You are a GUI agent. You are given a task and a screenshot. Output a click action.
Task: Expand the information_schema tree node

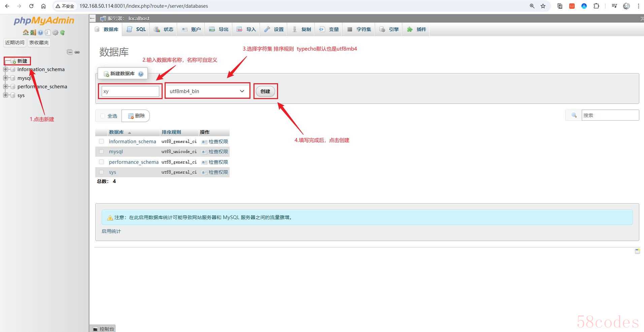(x=5, y=69)
